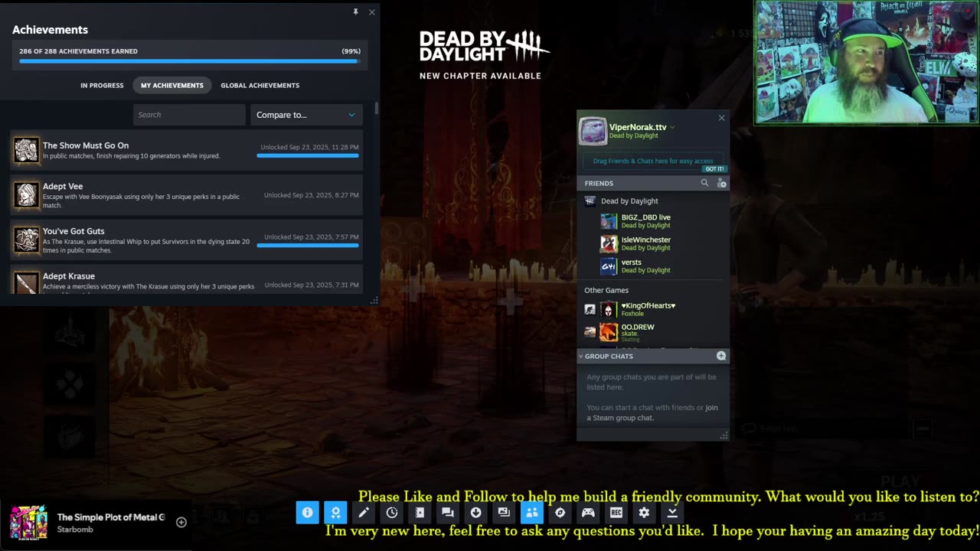Screen dimensions: 980x551
Task: Close the Friends list window
Action: 721,118
